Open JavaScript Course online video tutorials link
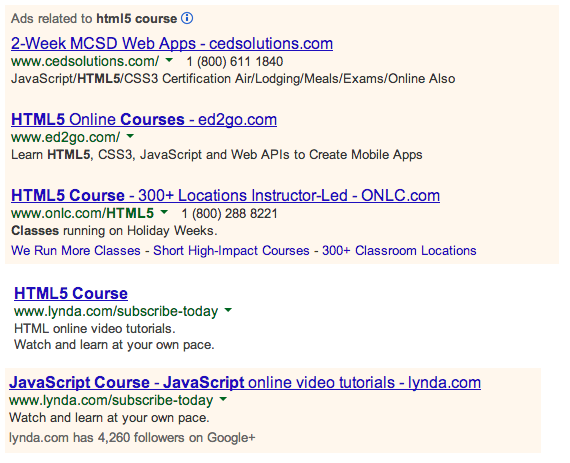The width and height of the screenshot is (570, 463). 245,383
